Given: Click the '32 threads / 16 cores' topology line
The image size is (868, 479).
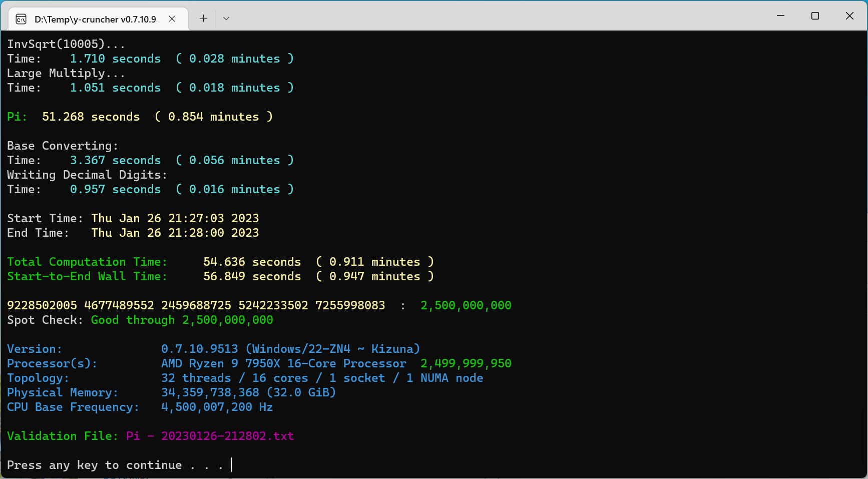Looking at the screenshot, I should (x=322, y=378).
